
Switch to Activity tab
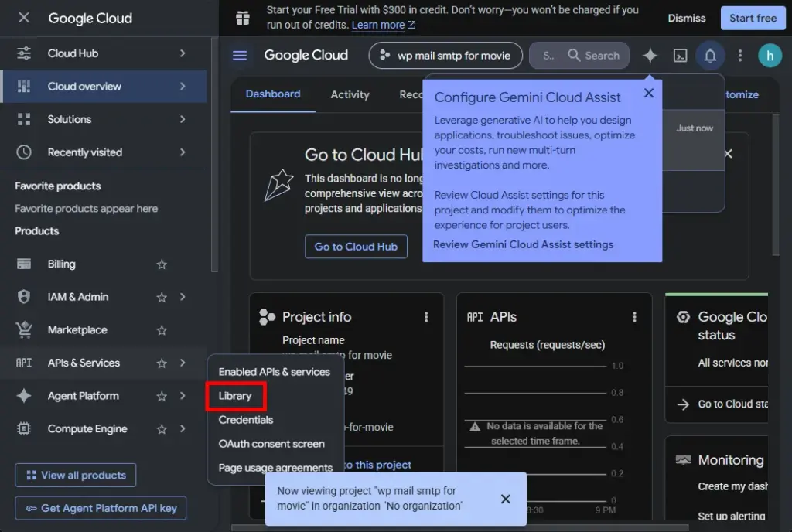pyautogui.click(x=350, y=94)
